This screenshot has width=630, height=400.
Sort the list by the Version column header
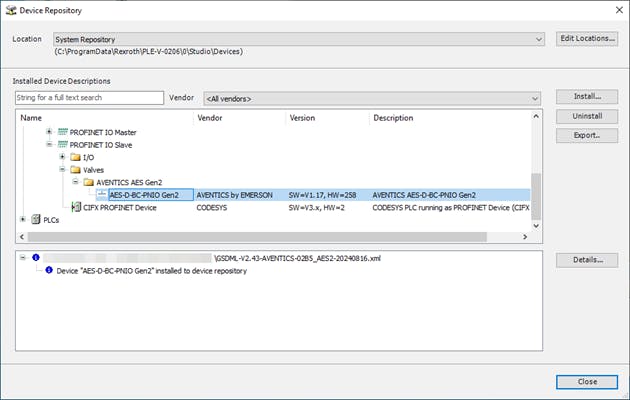coord(326,118)
